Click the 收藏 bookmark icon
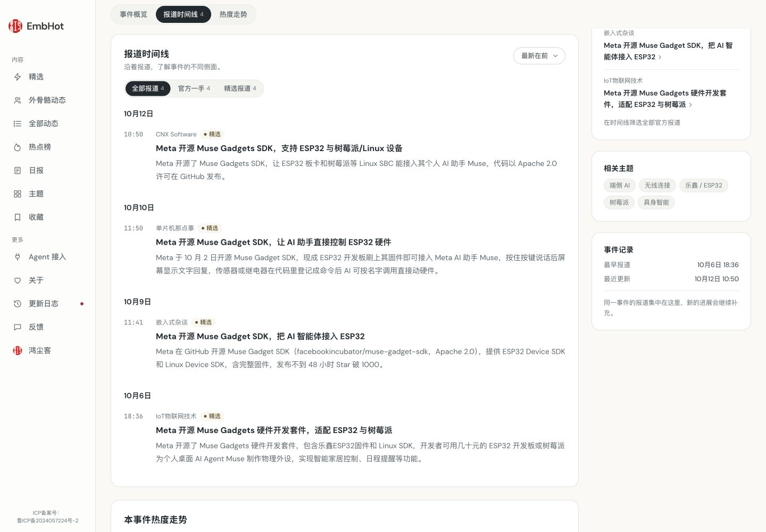 (18, 217)
